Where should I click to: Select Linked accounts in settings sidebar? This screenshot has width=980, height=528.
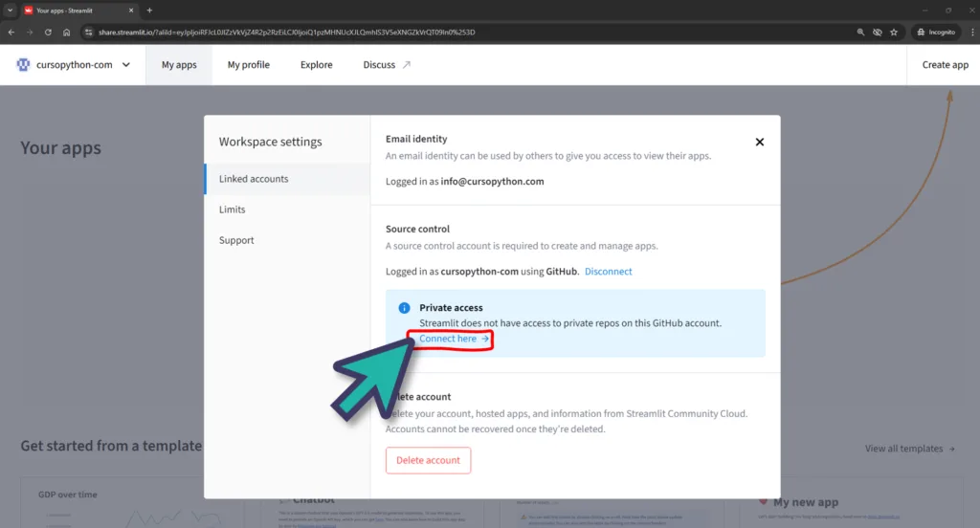pos(254,179)
